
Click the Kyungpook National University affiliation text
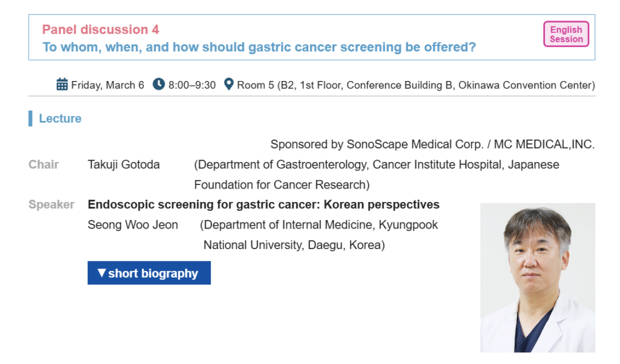pyautogui.click(x=319, y=235)
